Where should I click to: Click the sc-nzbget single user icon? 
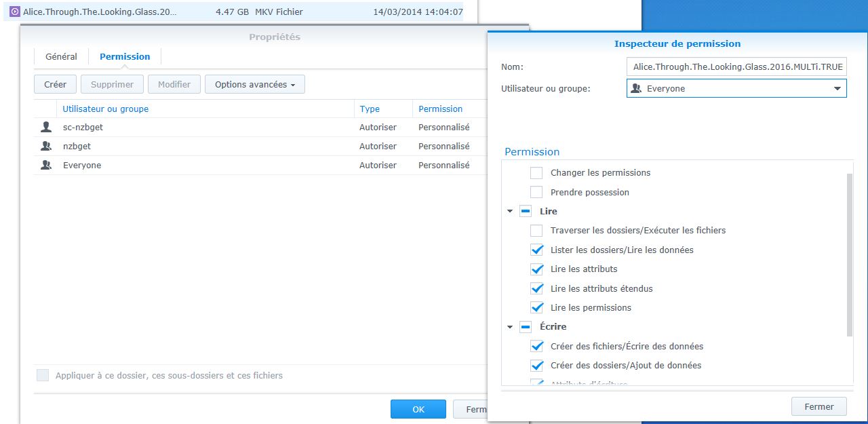pyautogui.click(x=46, y=127)
